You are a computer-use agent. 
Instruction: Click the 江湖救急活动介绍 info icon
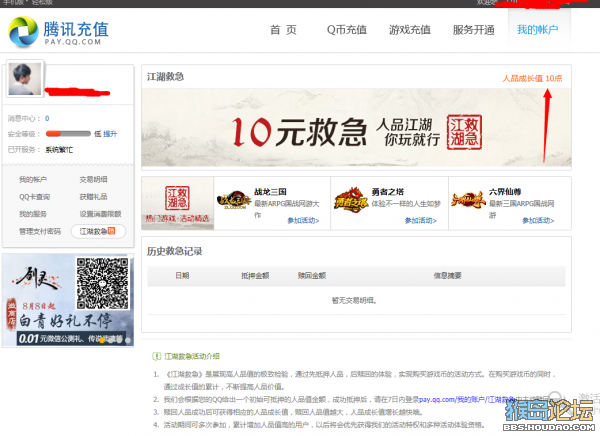point(157,356)
